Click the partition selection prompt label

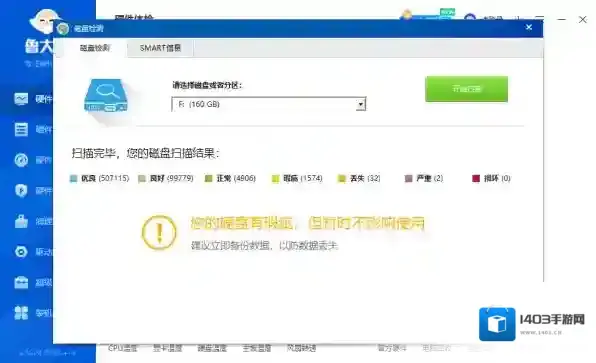[207, 85]
